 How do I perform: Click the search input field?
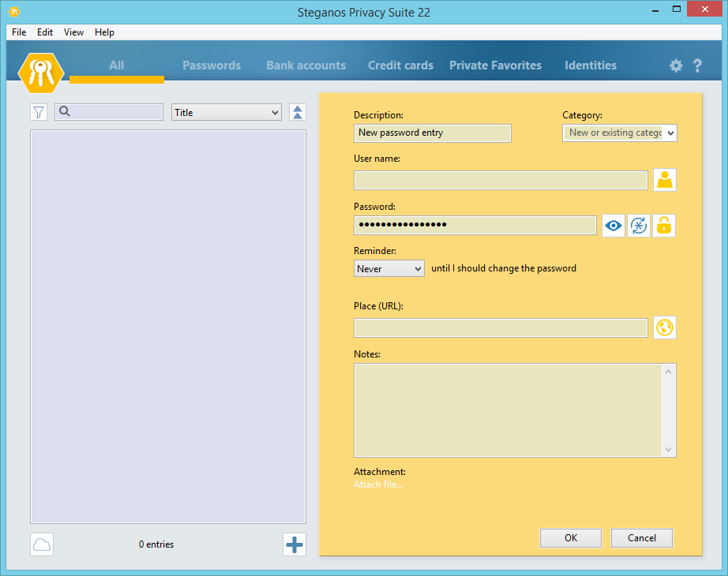coord(109,112)
